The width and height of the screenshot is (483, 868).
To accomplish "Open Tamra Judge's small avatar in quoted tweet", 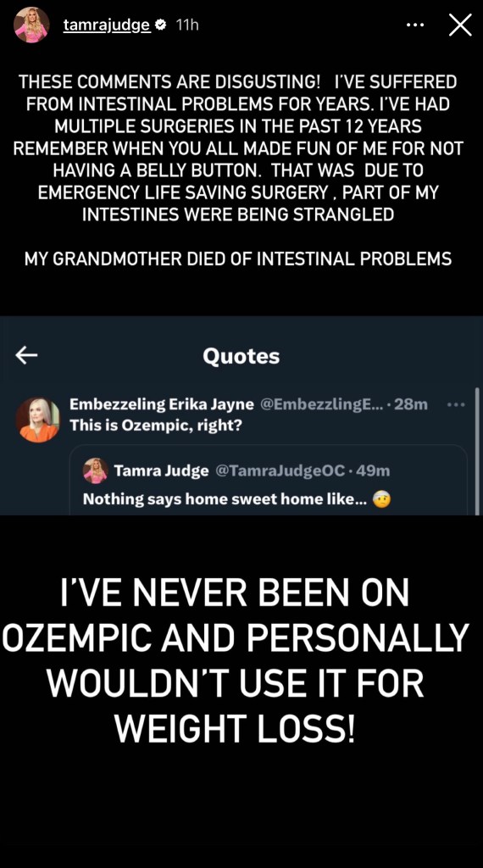I will [95, 471].
